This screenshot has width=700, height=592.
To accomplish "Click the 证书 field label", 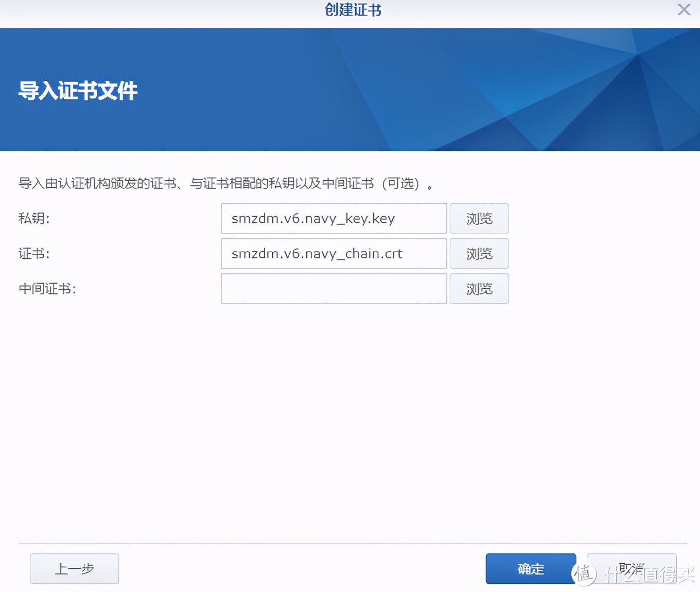I will tap(32, 253).
